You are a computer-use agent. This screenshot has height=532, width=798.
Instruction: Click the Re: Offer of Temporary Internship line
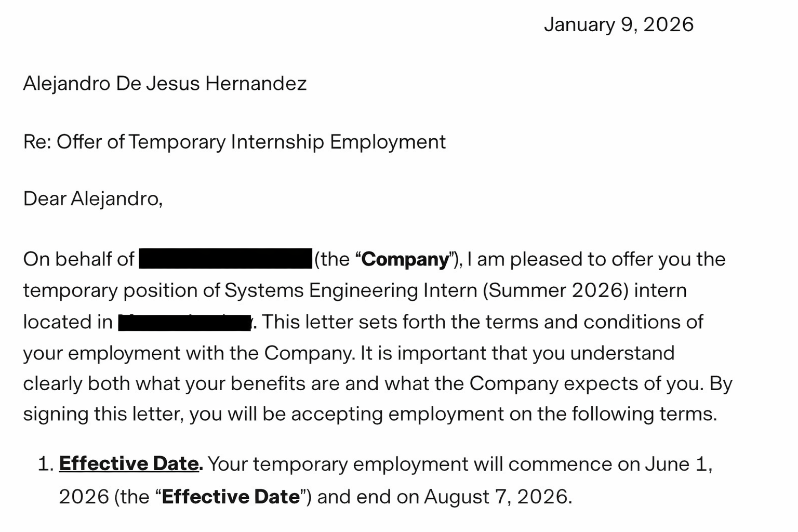[x=234, y=142]
